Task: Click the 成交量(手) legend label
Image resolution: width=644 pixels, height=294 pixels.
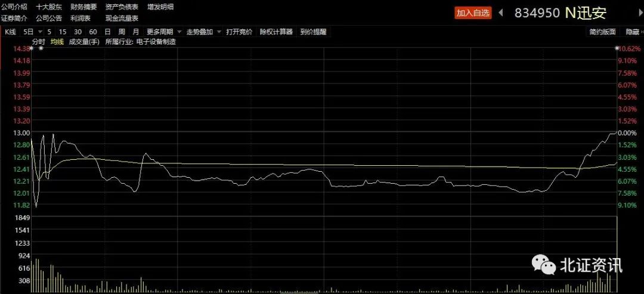Action: (x=84, y=42)
